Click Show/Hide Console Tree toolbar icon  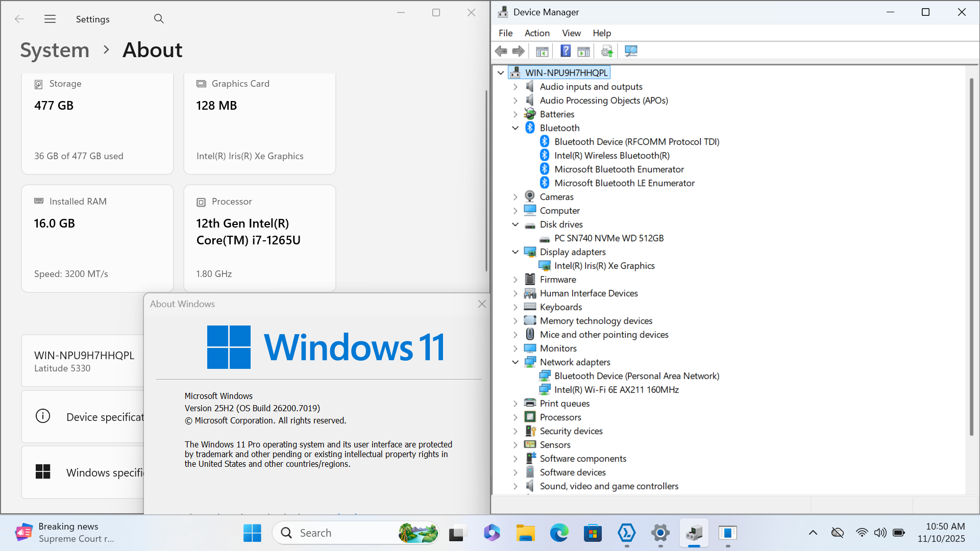(x=542, y=51)
